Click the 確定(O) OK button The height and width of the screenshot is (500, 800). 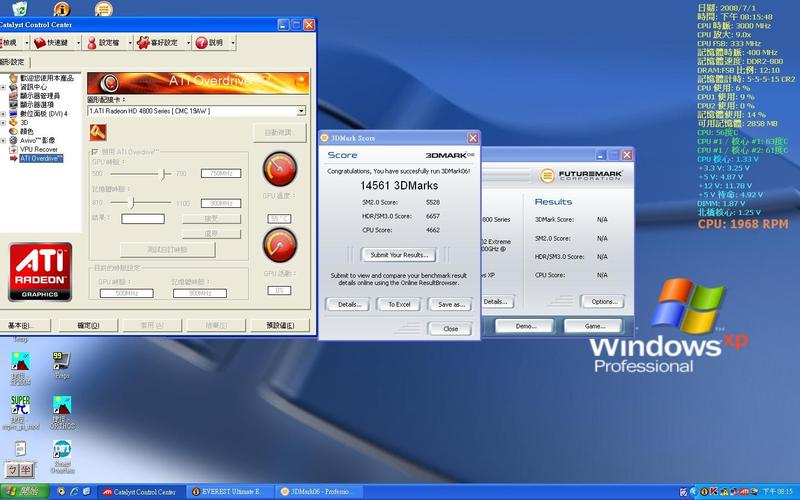(88, 325)
